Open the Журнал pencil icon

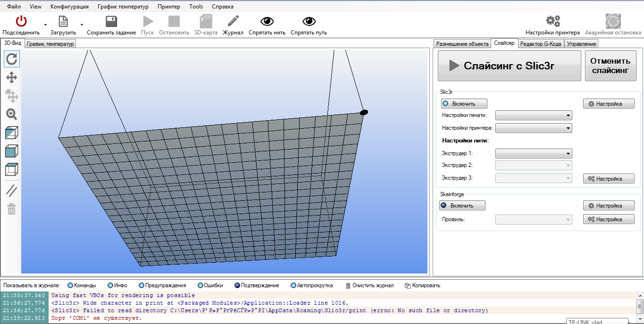(x=233, y=21)
